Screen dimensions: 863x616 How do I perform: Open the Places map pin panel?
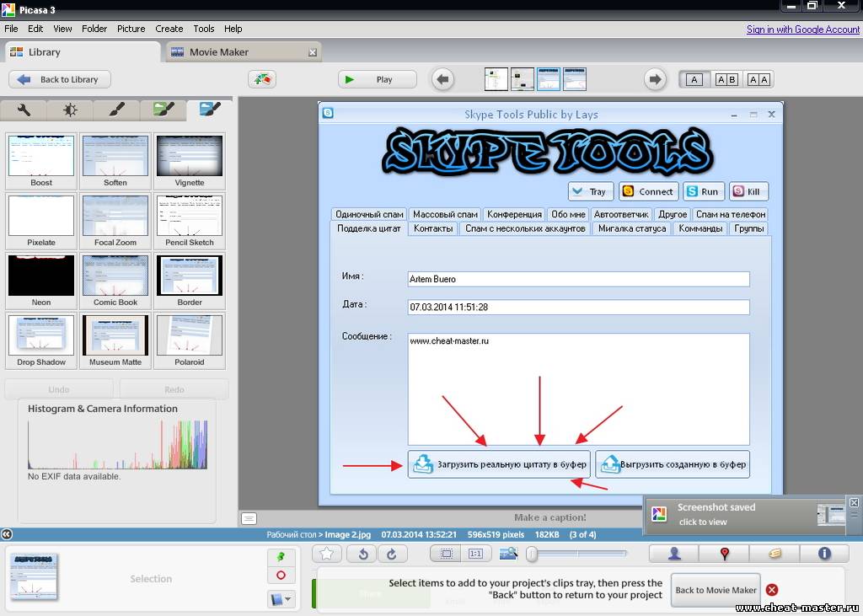click(x=724, y=554)
